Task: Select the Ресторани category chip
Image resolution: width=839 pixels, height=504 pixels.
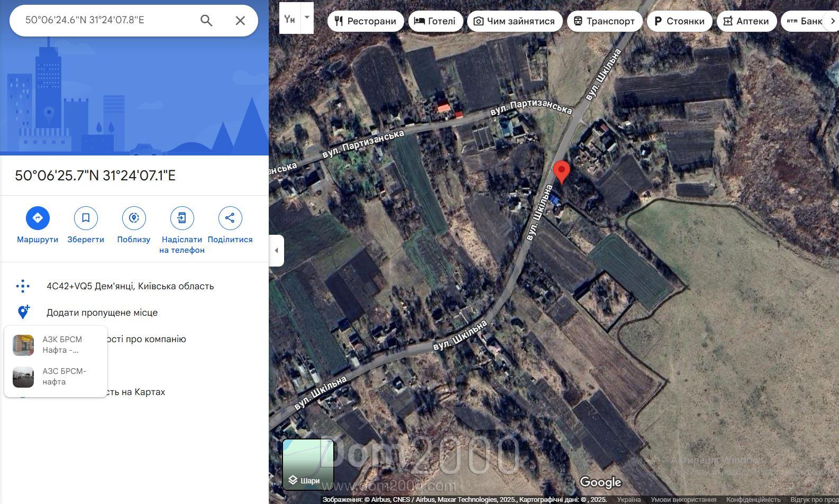Action: [366, 21]
